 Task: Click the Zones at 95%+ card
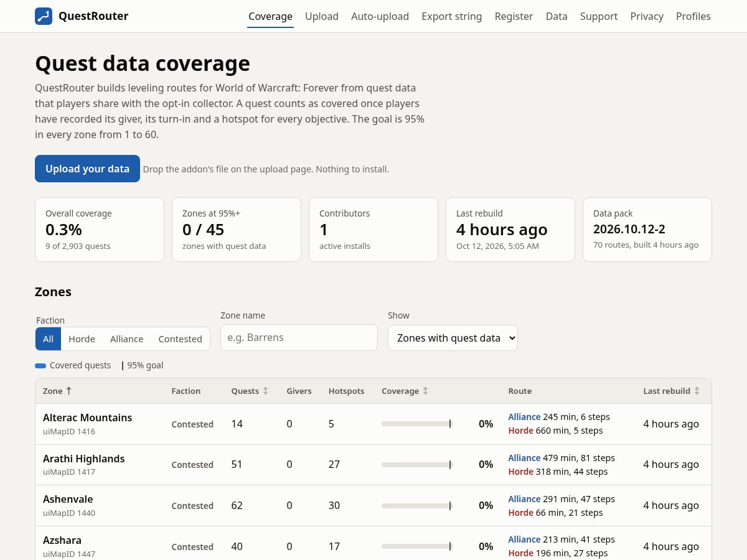(237, 230)
